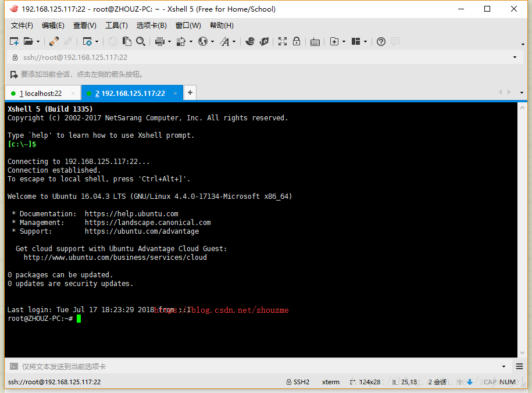The image size is (532, 393).
Task: Click the https://landscape.canonical.com link
Action: [x=148, y=223]
